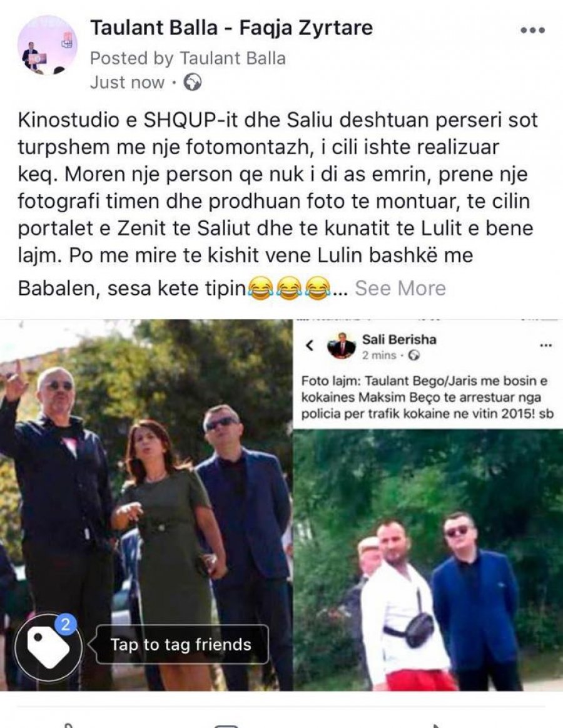The height and width of the screenshot is (728, 563).
Task: Open left photo of three people
Action: [x=146, y=505]
